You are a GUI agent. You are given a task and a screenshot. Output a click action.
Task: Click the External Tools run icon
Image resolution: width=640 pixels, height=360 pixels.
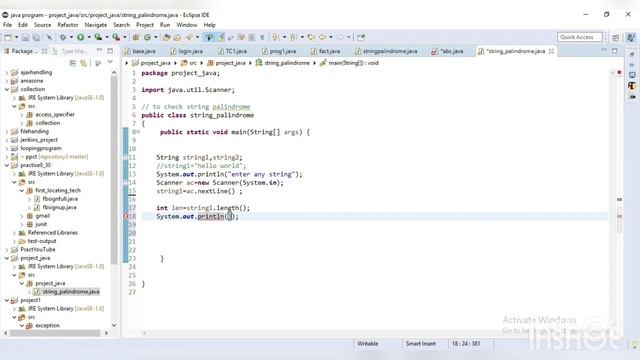point(116,37)
